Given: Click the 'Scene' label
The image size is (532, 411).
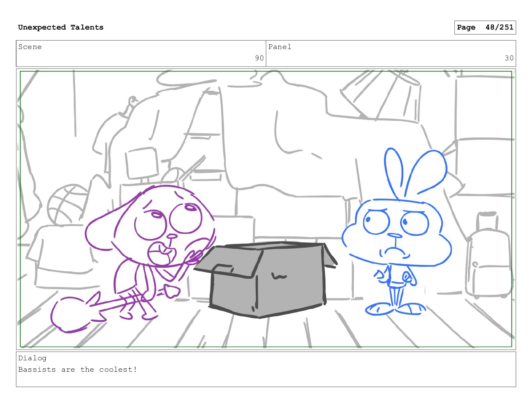Looking at the screenshot, I should [x=30, y=47].
